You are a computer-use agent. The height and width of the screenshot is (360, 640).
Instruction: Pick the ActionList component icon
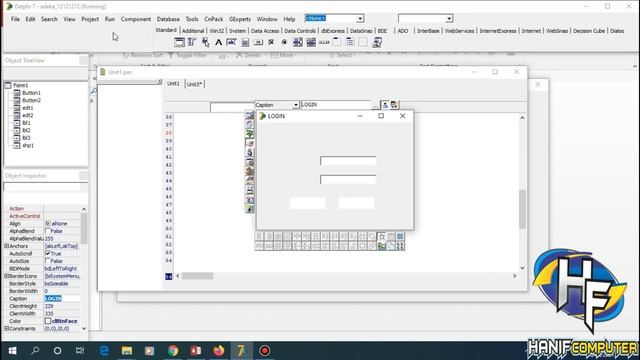click(x=377, y=42)
